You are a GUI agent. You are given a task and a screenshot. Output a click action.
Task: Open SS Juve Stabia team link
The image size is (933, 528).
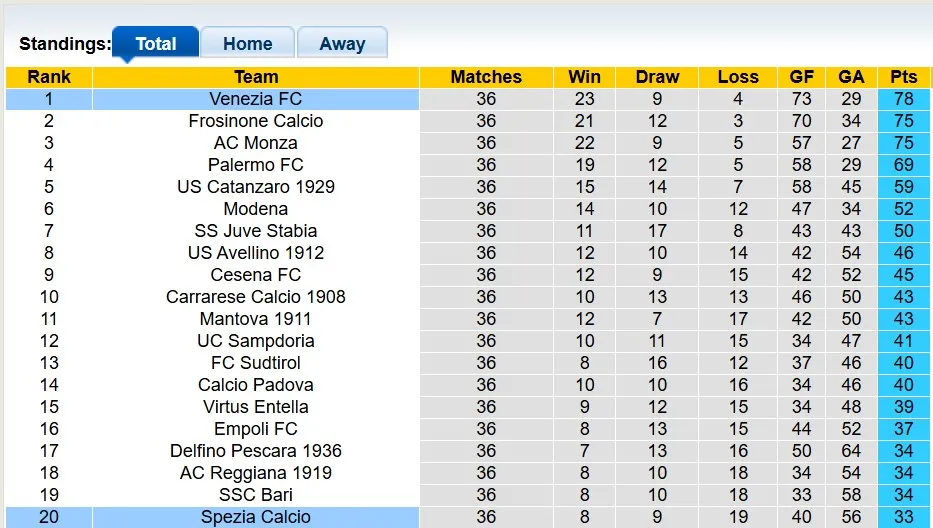256,231
